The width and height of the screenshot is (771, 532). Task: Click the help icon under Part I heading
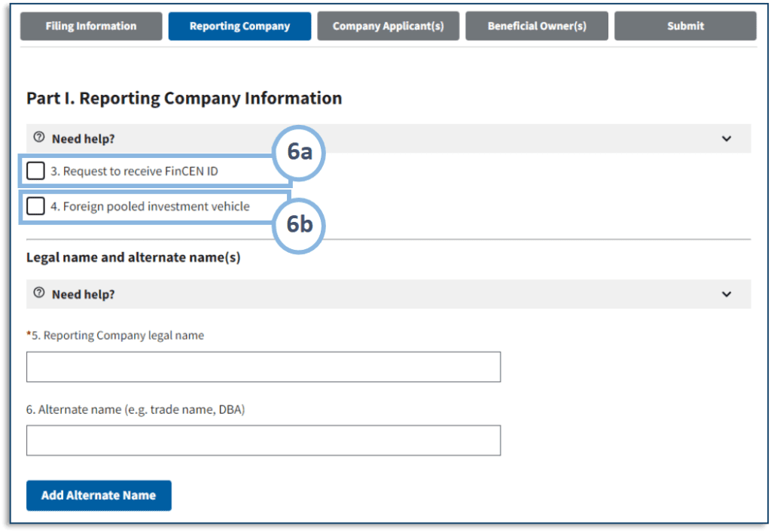(39, 138)
